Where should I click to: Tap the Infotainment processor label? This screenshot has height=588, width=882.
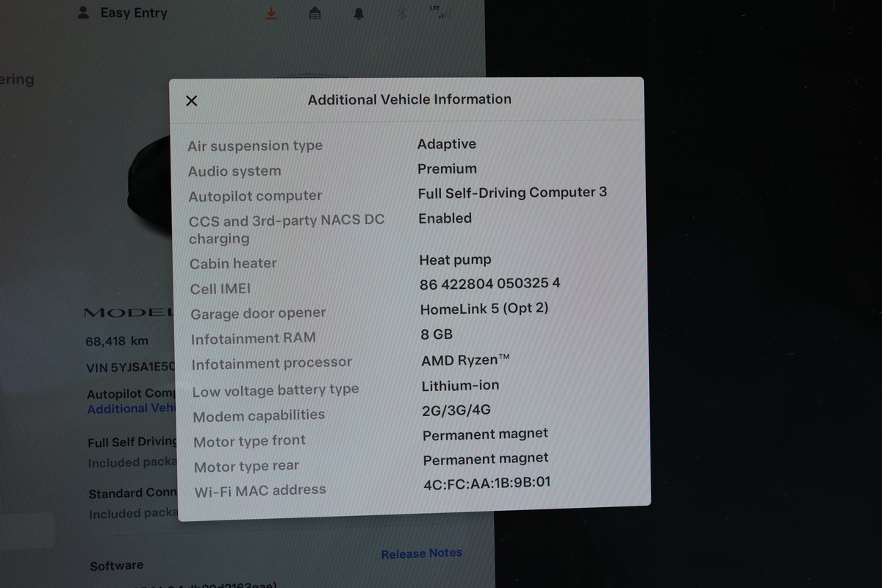(x=271, y=364)
